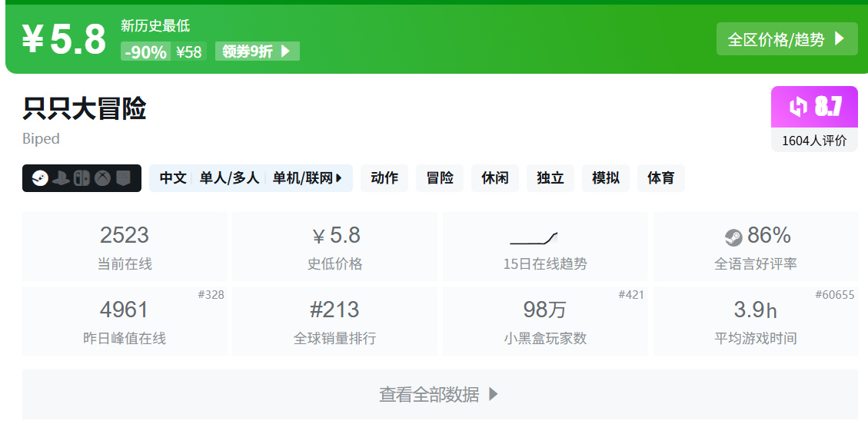Expand 查看全部数据 to view all data
The height and width of the screenshot is (434, 868).
pyautogui.click(x=440, y=394)
